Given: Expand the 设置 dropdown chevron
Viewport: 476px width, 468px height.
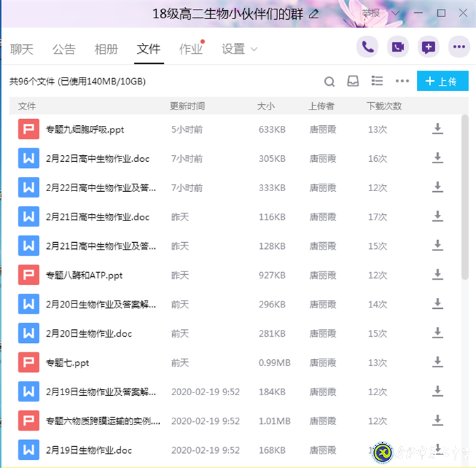Looking at the screenshot, I should [254, 49].
